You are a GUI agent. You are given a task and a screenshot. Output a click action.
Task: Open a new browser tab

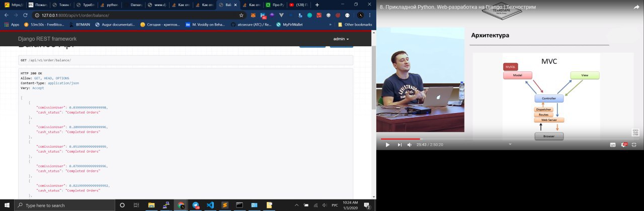coord(317,5)
